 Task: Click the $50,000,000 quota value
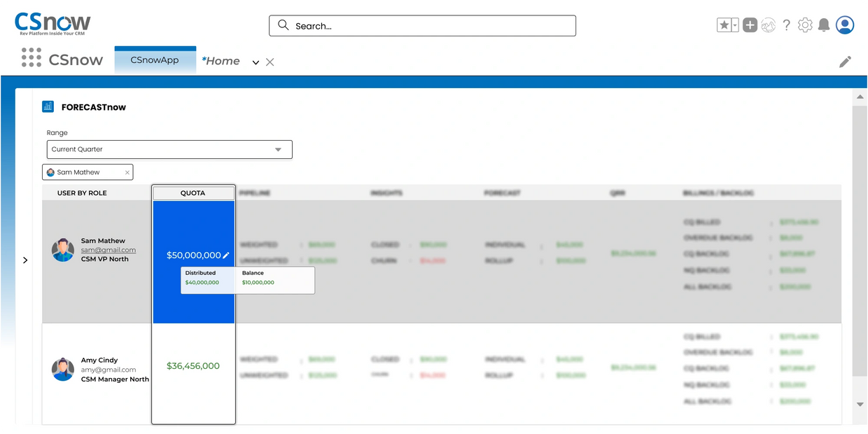click(x=193, y=255)
